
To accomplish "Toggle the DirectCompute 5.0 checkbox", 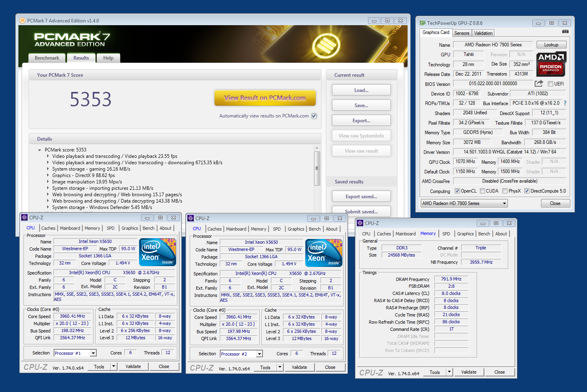I will pos(527,191).
